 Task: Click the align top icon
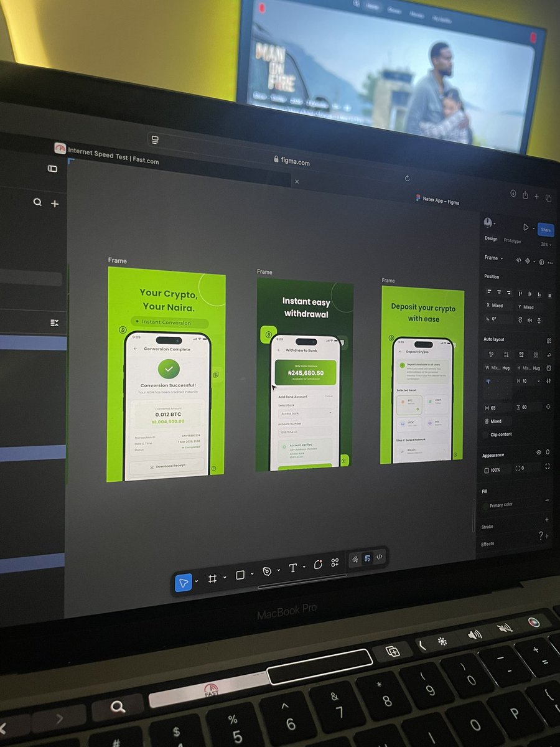click(520, 293)
